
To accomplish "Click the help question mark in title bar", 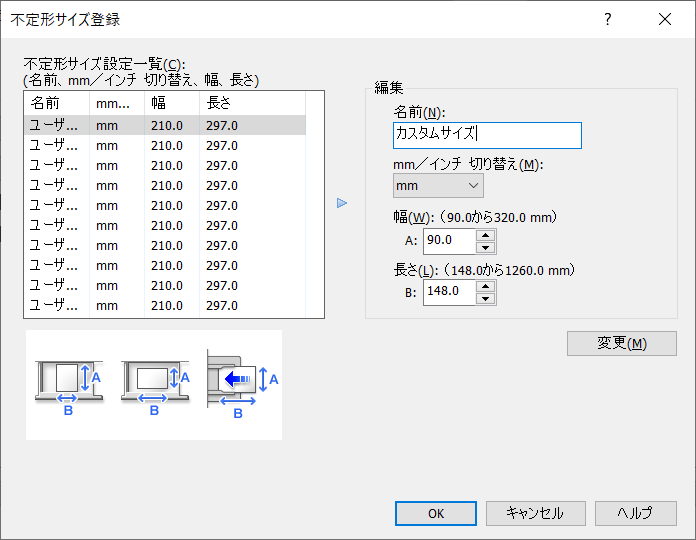I will point(607,19).
